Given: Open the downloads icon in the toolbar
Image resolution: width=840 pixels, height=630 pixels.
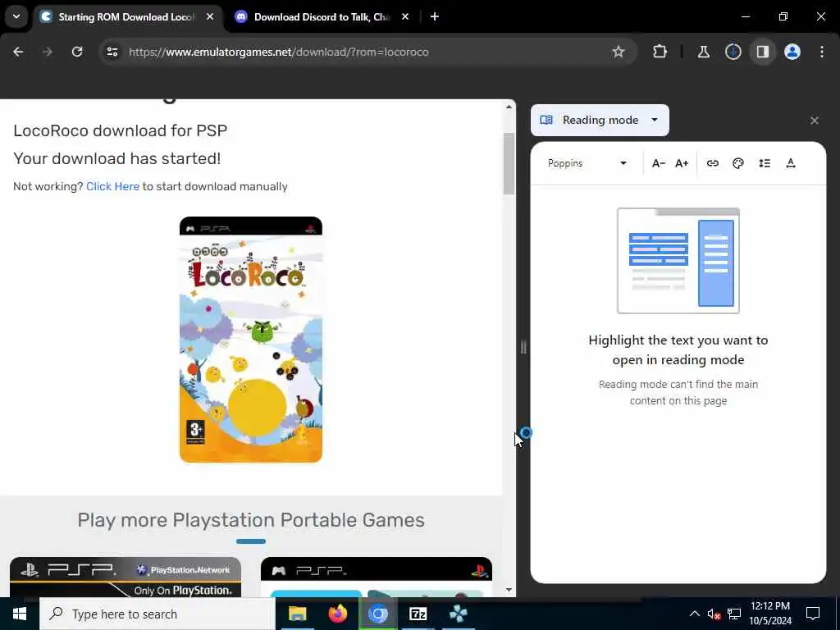Looking at the screenshot, I should click(x=733, y=52).
